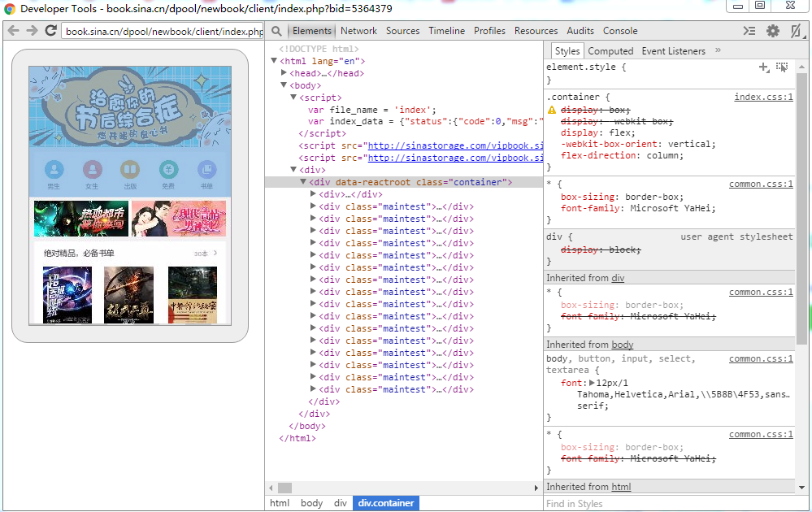Show more sidebar tabs with » chevron
812x512 pixels.
coord(718,50)
